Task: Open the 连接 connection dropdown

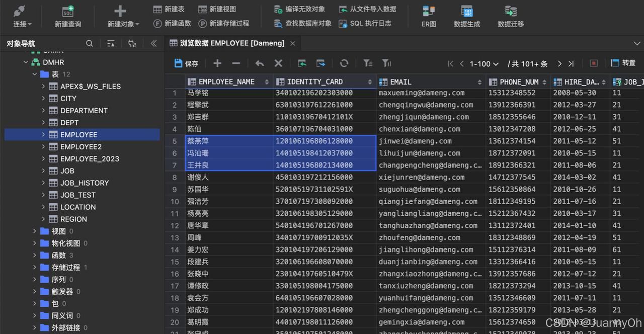Action: coord(19,15)
